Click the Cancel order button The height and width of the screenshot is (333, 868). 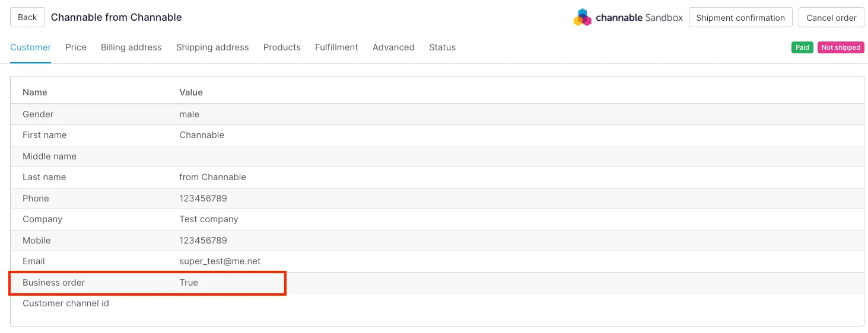coord(831,18)
